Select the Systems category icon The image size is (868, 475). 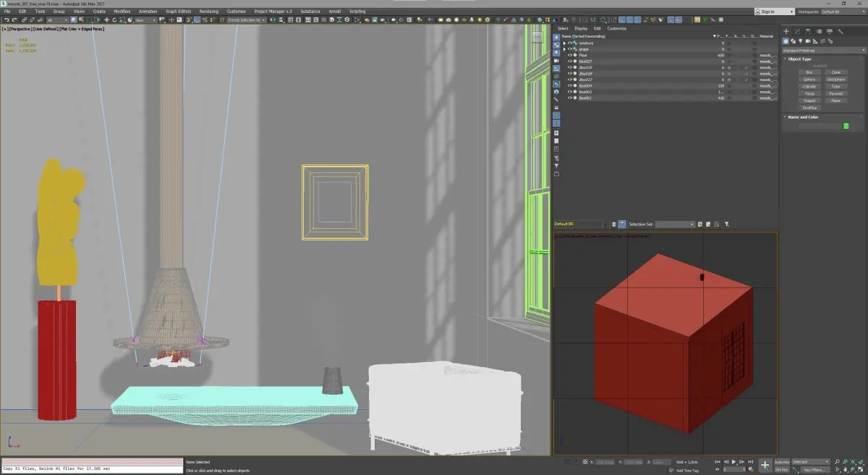pos(830,41)
